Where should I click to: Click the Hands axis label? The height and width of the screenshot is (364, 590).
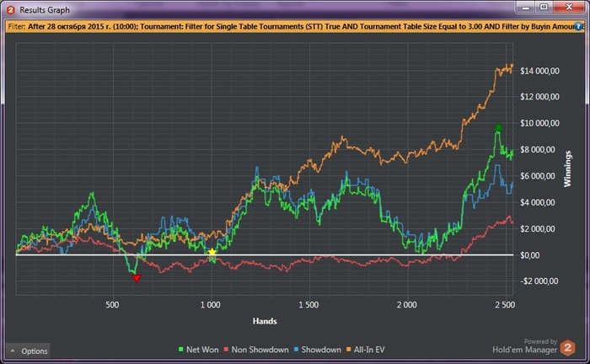point(265,321)
